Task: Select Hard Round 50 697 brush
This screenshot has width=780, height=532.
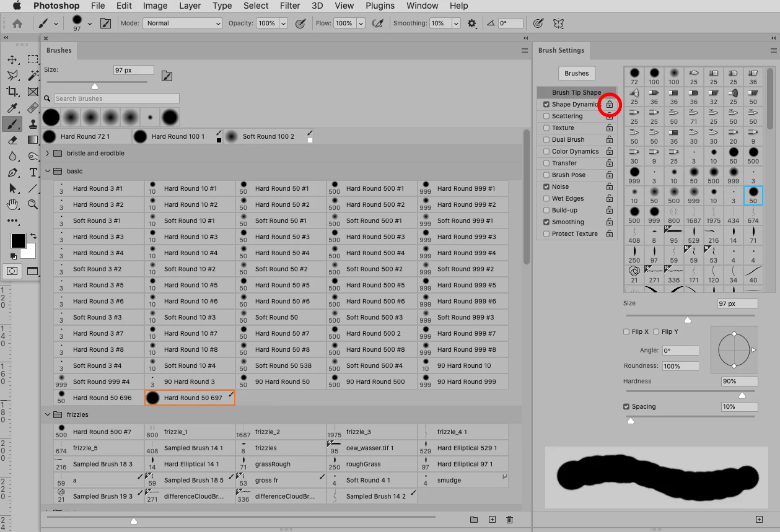Action: (x=190, y=398)
